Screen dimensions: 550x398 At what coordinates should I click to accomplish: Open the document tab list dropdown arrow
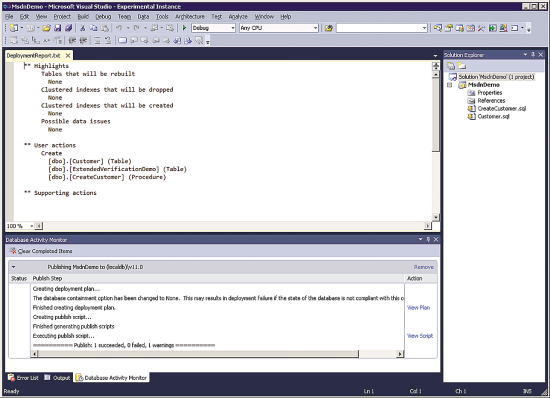tap(435, 56)
